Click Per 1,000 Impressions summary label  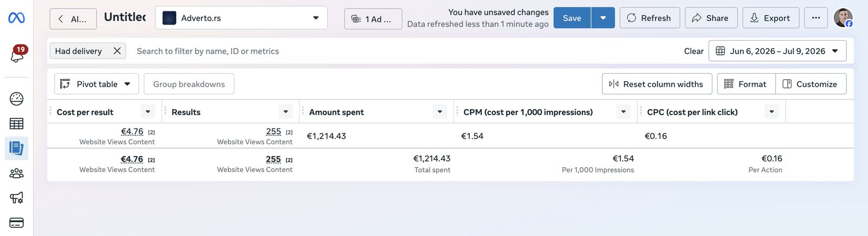[598, 170]
